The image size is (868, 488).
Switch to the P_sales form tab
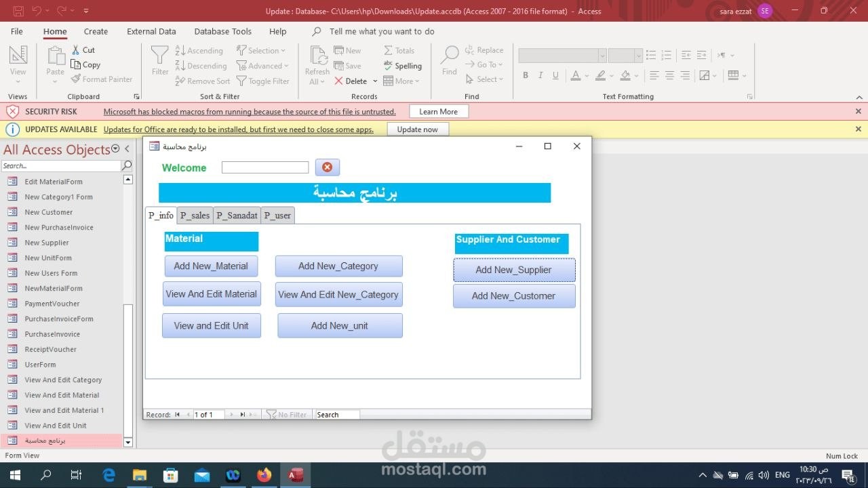point(195,216)
